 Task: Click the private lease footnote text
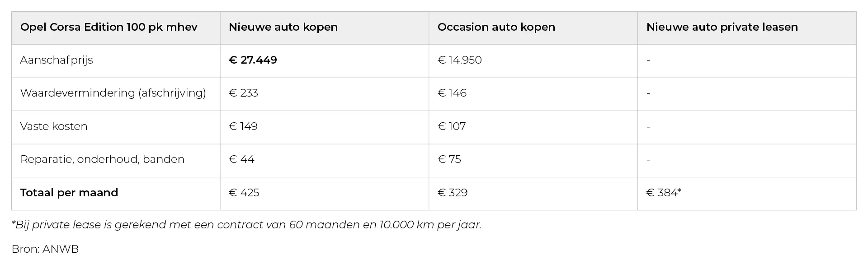(246, 225)
